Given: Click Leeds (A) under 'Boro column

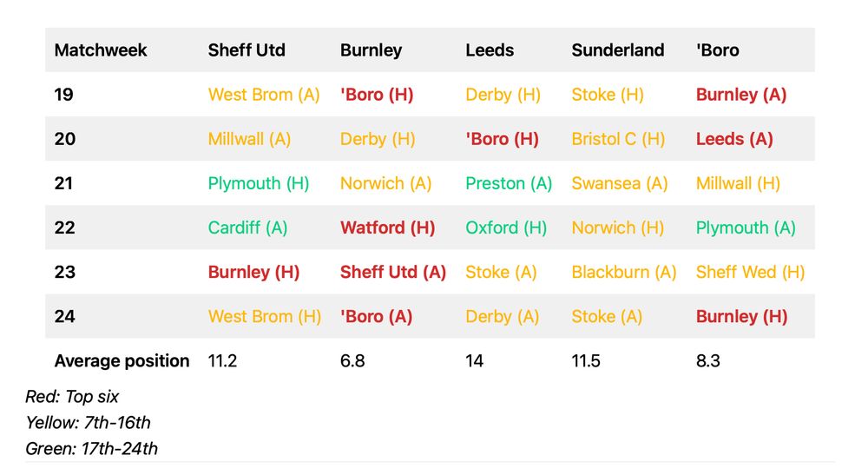Looking at the screenshot, I should tap(734, 139).
